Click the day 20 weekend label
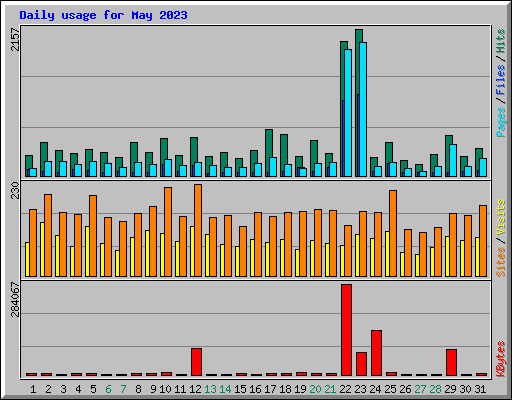The width and height of the screenshot is (512, 400). (315, 389)
